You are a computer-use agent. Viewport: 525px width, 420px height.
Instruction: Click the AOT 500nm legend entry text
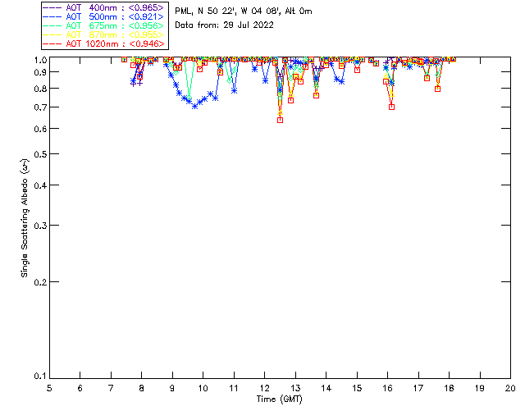coord(115,16)
